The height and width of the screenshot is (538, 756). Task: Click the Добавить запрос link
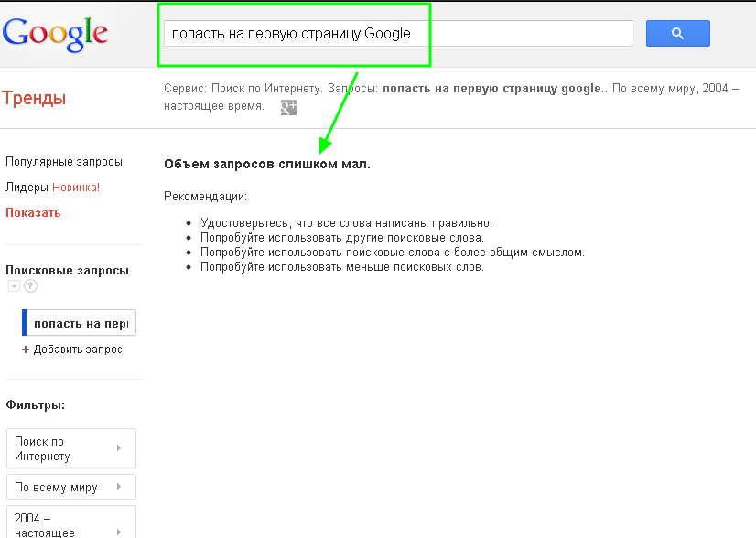point(77,350)
